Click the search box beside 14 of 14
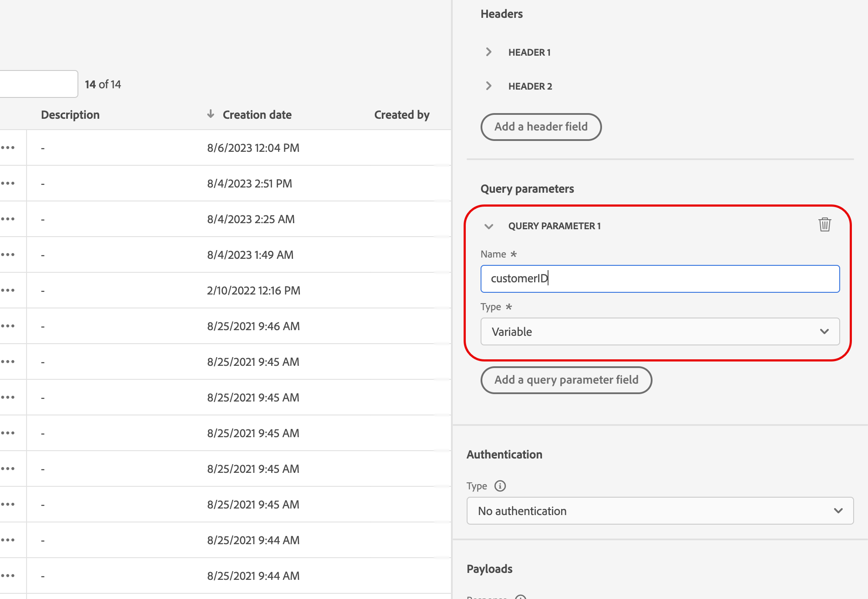Viewport: 868px width, 599px height. [x=38, y=84]
